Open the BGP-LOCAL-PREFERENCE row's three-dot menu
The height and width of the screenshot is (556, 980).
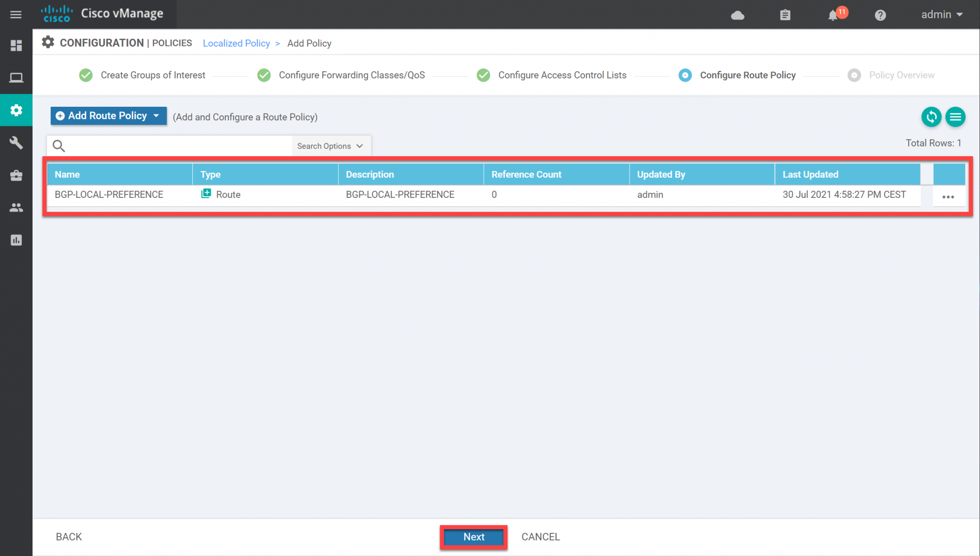947,196
